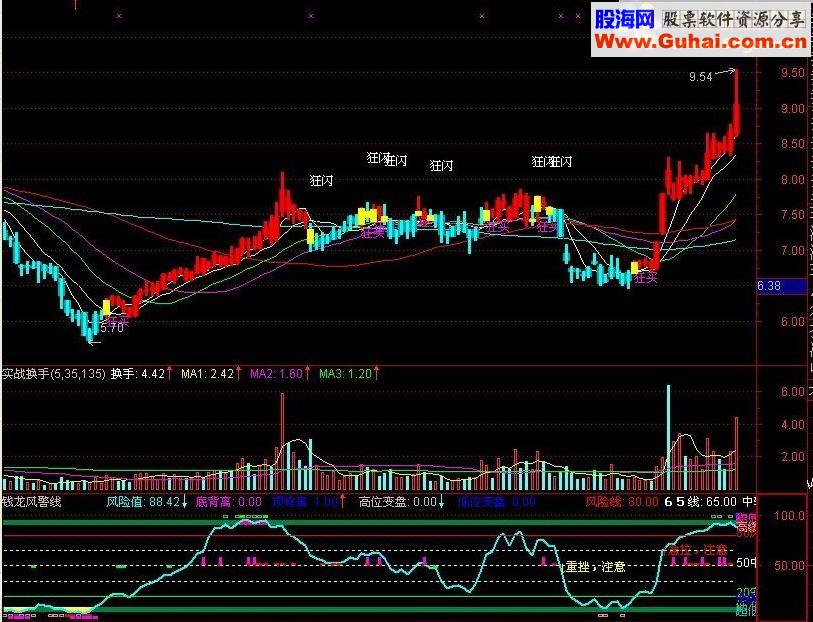The image size is (813, 622).
Task: Click the 6.00 turnover axis label
Action: pos(793,392)
